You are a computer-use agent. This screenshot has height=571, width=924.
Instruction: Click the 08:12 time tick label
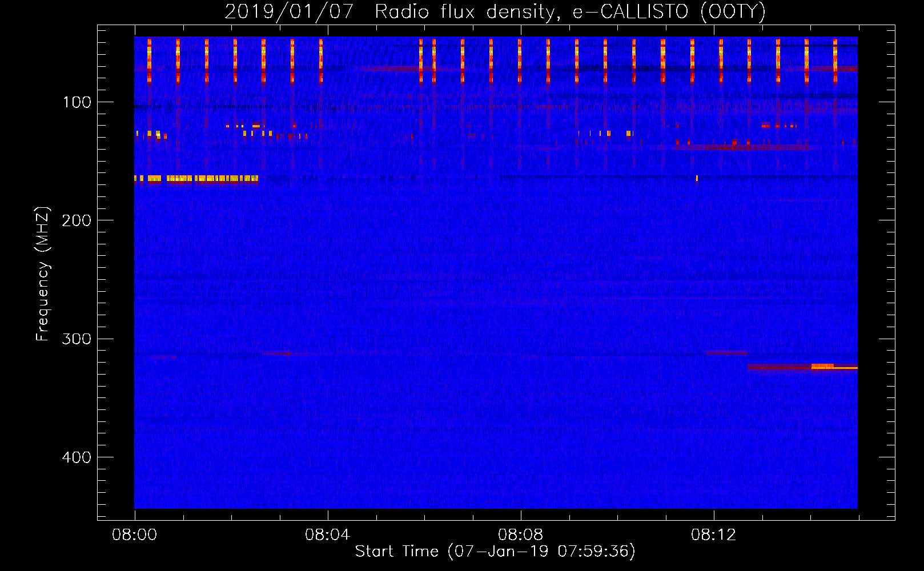click(713, 535)
